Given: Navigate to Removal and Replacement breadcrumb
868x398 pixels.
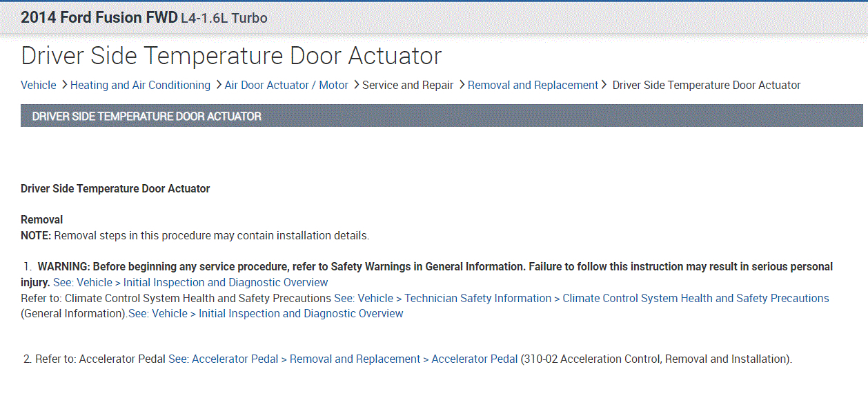Looking at the screenshot, I should 533,85.
